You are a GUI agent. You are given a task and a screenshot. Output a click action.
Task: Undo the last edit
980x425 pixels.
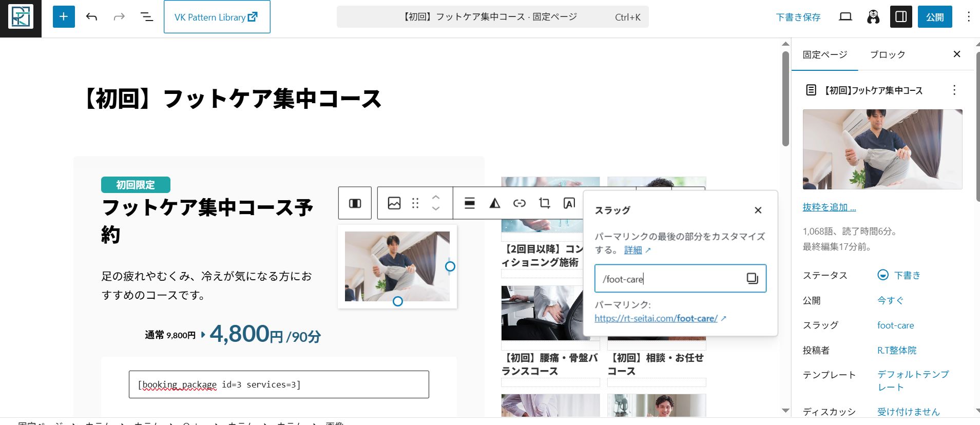tap(91, 17)
